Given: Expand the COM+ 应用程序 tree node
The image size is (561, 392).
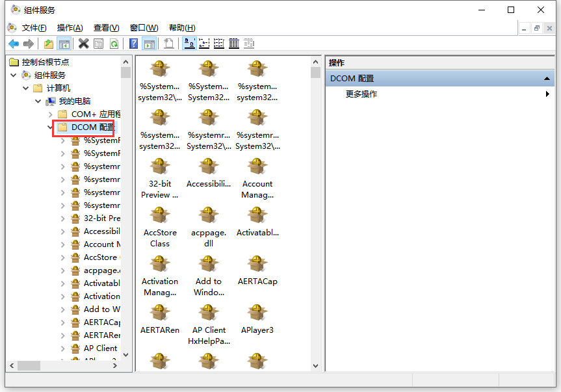Looking at the screenshot, I should pyautogui.click(x=51, y=114).
